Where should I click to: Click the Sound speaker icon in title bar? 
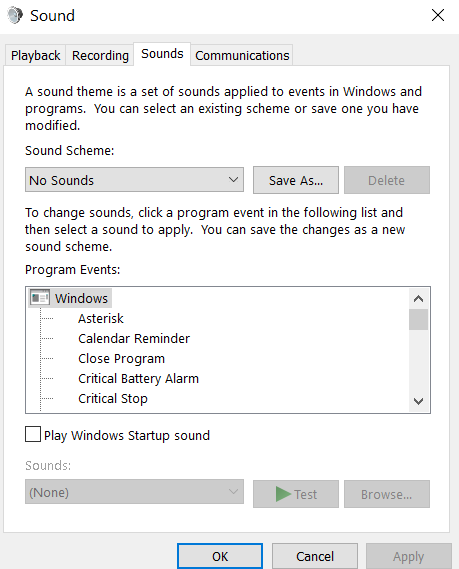pyautogui.click(x=15, y=16)
